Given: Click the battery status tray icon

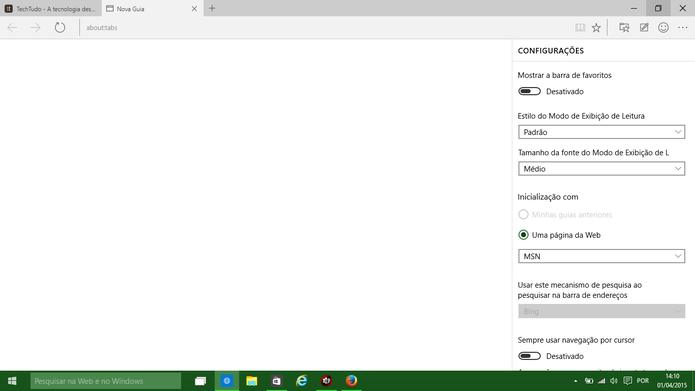Looking at the screenshot, I should (589, 381).
